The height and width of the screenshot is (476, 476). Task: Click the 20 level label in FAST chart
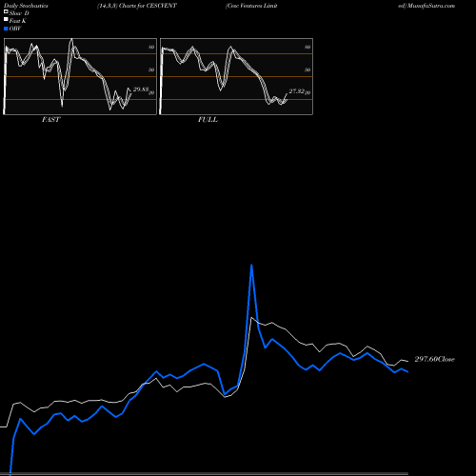click(151, 93)
